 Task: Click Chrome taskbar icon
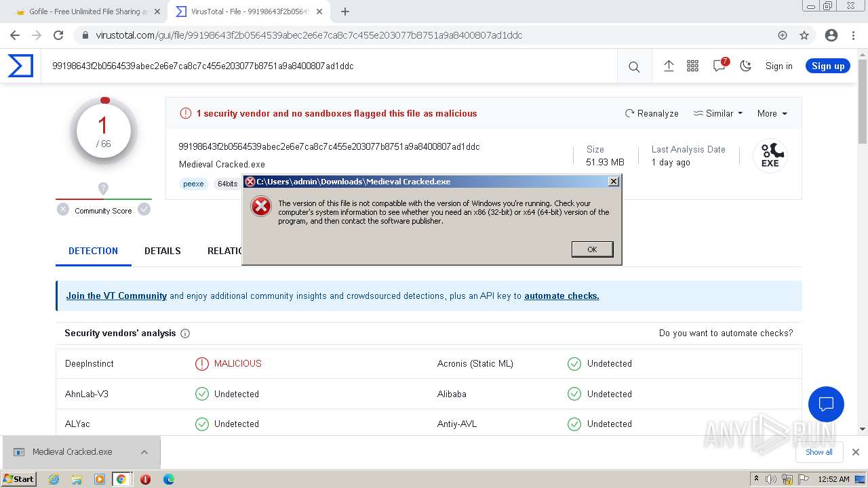(121, 479)
